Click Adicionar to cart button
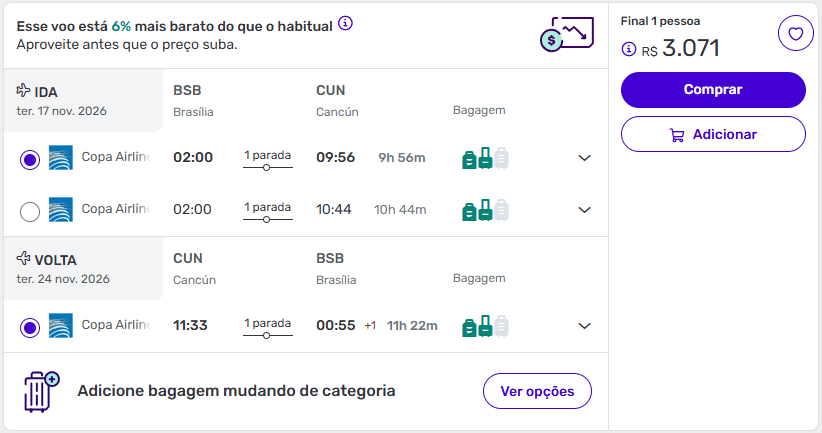 pyautogui.click(x=713, y=134)
